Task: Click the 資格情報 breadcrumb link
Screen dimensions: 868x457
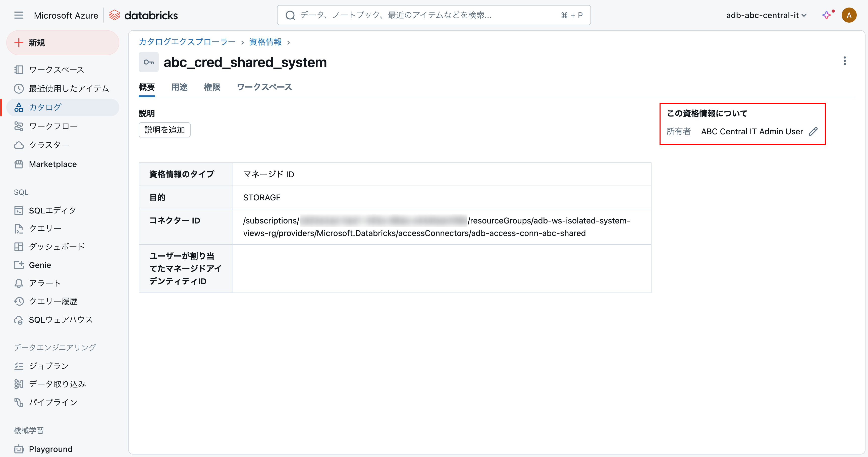Action: click(x=265, y=42)
